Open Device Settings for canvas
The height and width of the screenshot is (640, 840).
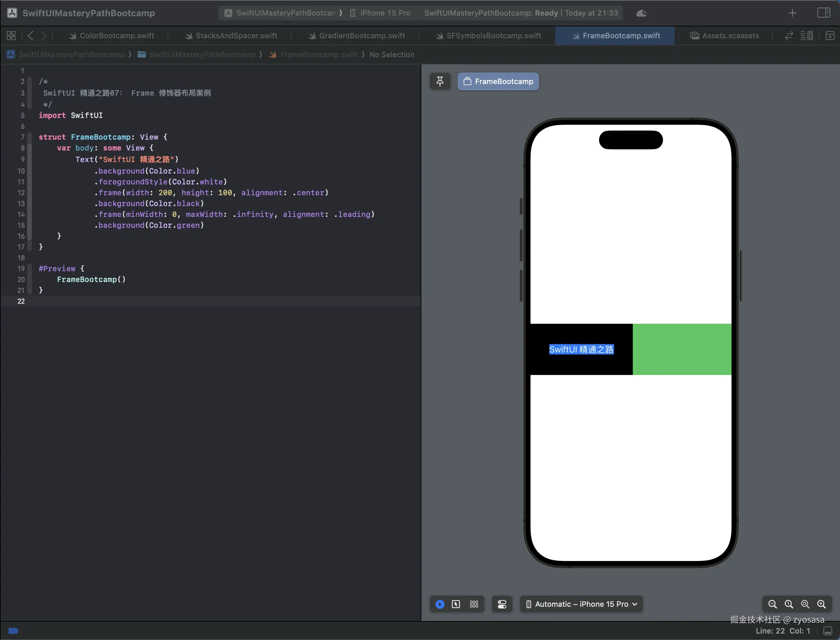pyautogui.click(x=502, y=604)
